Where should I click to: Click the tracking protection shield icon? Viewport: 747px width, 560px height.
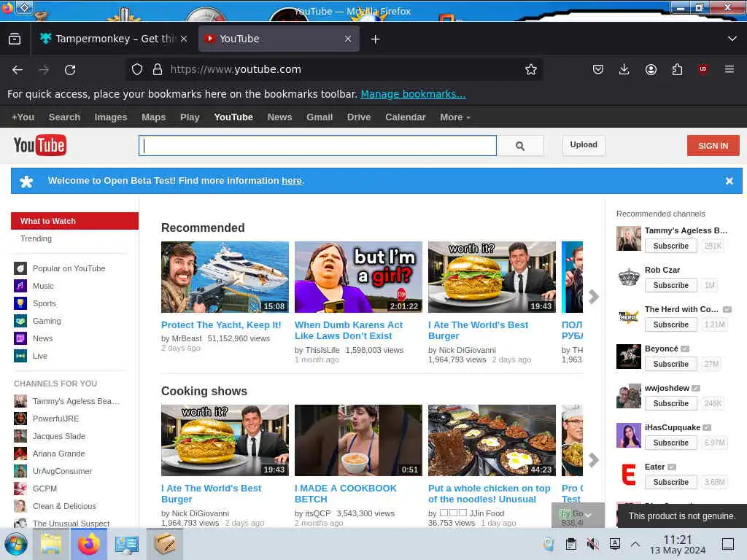point(137,69)
